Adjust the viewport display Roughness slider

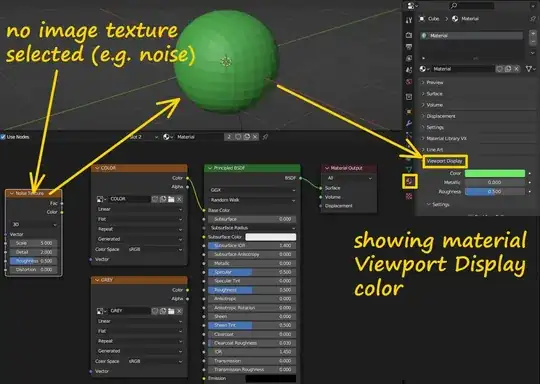495,191
